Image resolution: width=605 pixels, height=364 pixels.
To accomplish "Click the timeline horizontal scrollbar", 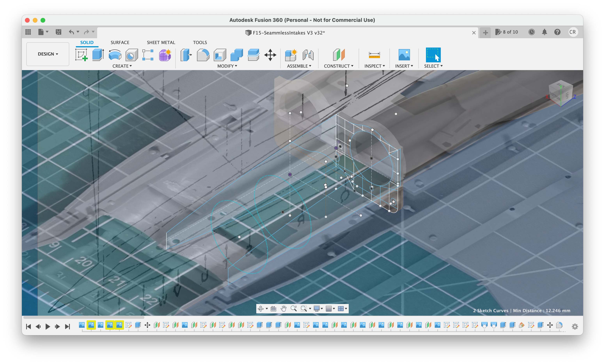I will (x=83, y=317).
